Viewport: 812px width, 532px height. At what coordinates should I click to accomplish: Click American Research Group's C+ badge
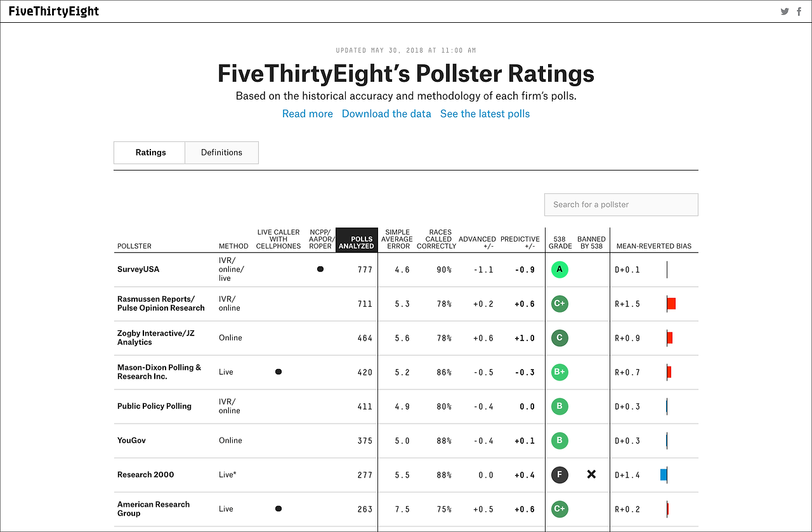pyautogui.click(x=560, y=509)
